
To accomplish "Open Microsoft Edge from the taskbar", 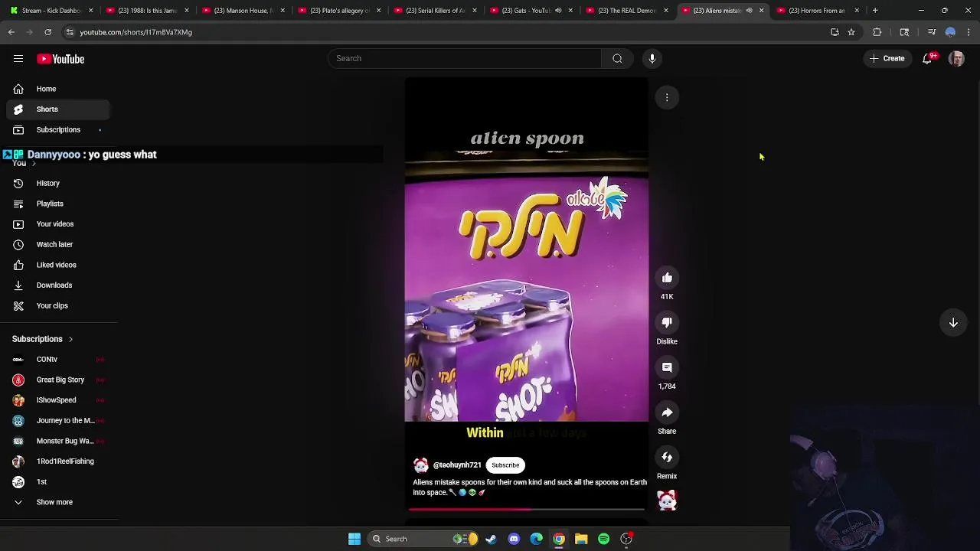I will click(x=536, y=539).
